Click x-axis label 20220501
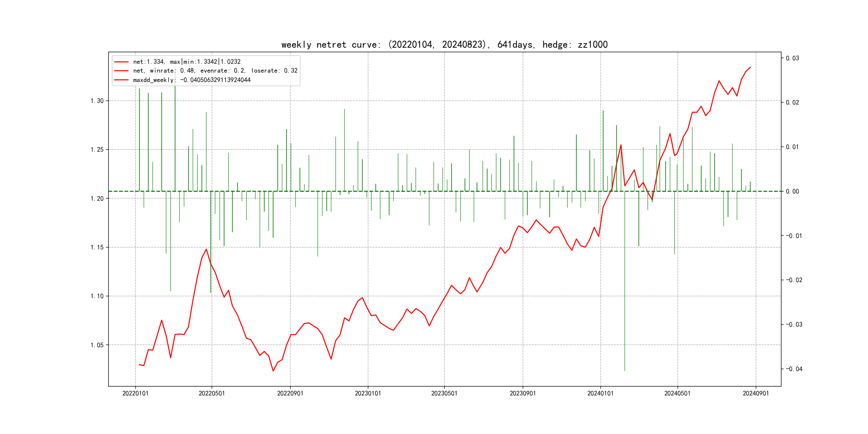Viewport: 868px width, 434px height. [x=212, y=393]
